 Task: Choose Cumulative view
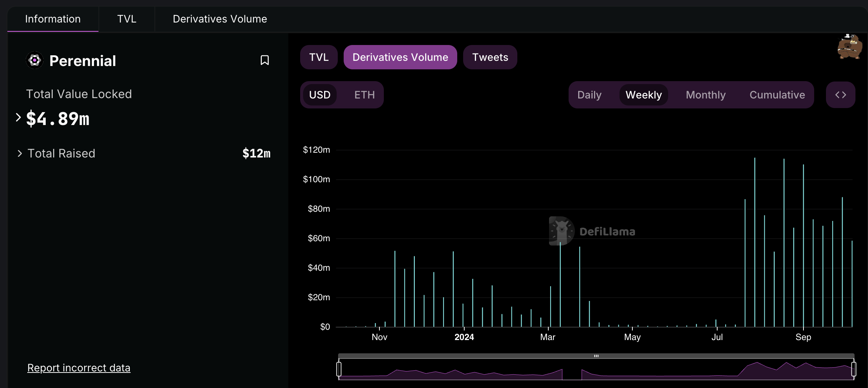(x=777, y=95)
